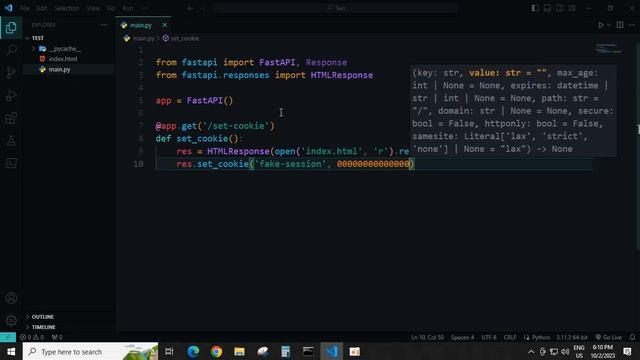640x360 pixels.
Task: Open forwarded ports indicator in status bar
Action: [57, 337]
